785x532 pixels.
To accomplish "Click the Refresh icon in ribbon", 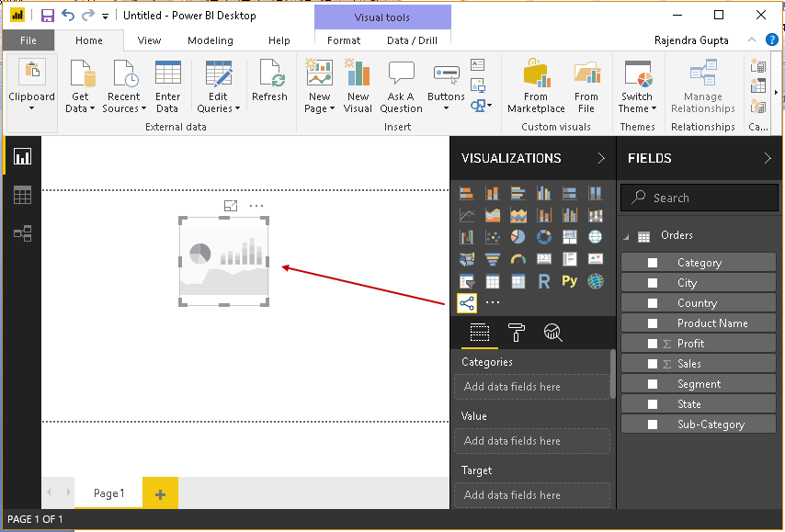I will click(x=269, y=82).
